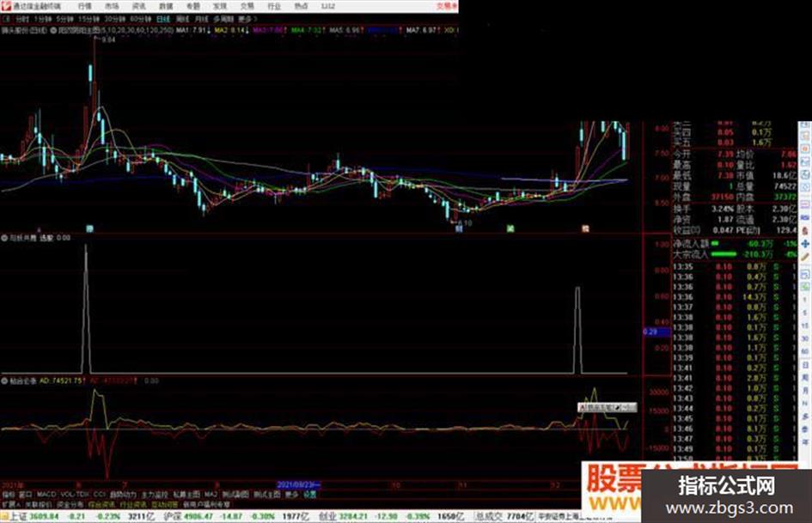The height and width of the screenshot is (523, 812).
Task: Open the 热点 menu
Action: [301, 6]
